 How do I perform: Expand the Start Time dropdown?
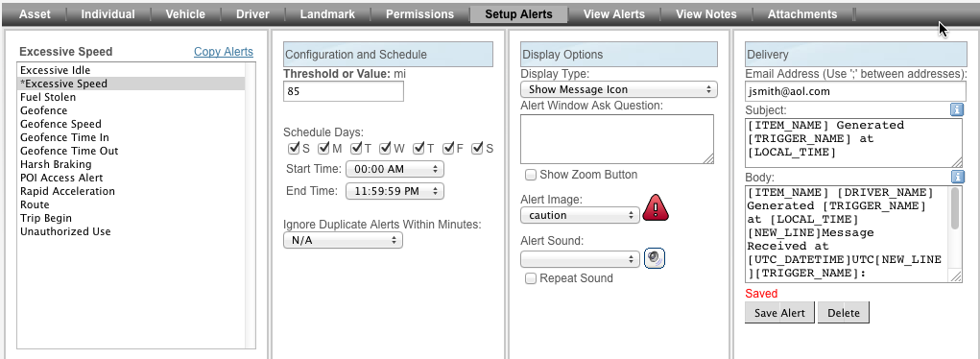click(x=394, y=169)
